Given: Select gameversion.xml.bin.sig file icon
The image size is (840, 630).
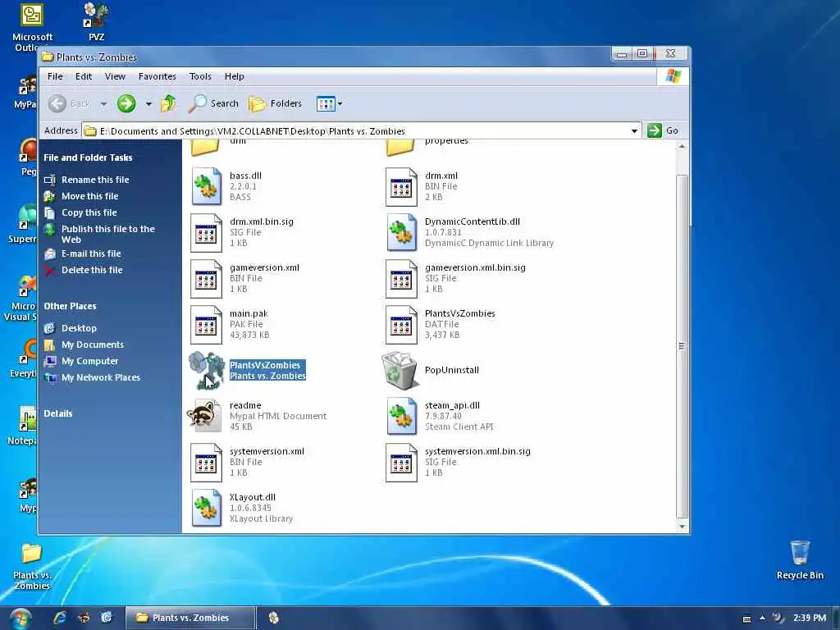Looking at the screenshot, I should [x=401, y=279].
